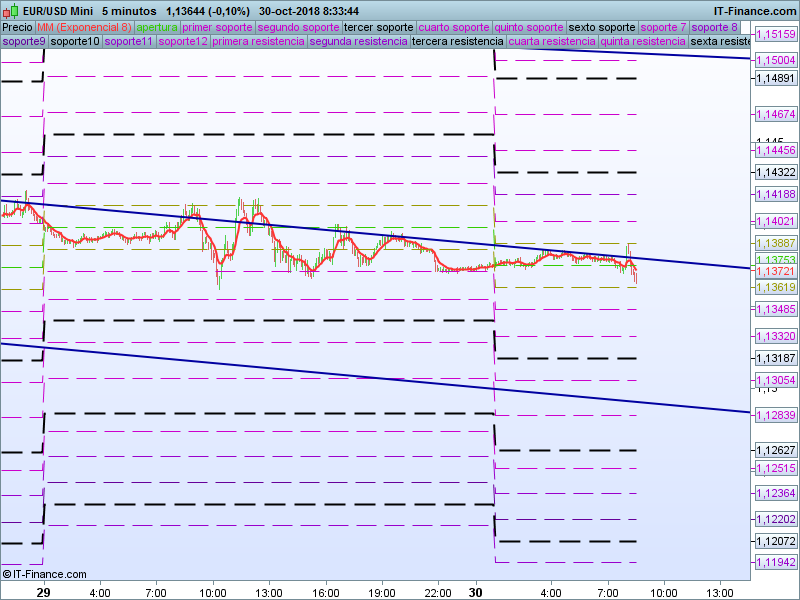Click the quinta resistencia legend label

click(643, 42)
